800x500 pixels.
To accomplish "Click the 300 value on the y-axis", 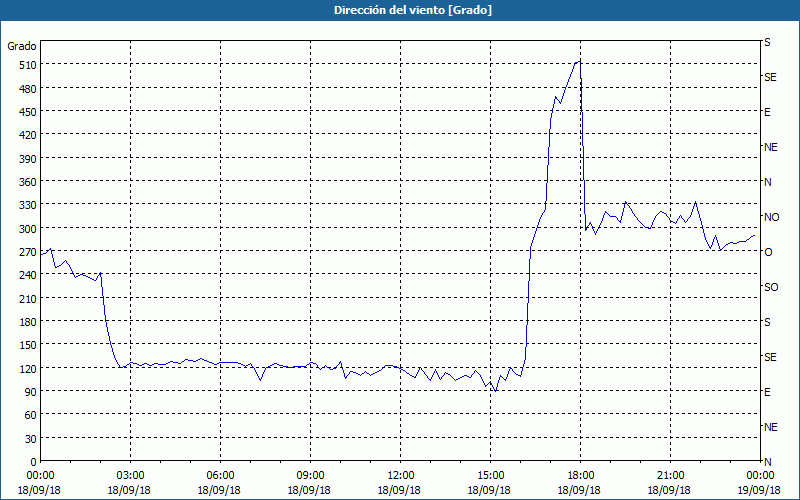I will (28, 229).
